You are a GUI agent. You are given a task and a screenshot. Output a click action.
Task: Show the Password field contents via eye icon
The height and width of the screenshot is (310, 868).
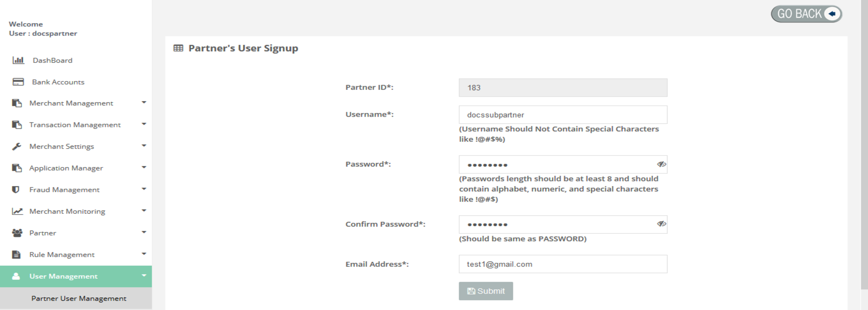point(661,165)
